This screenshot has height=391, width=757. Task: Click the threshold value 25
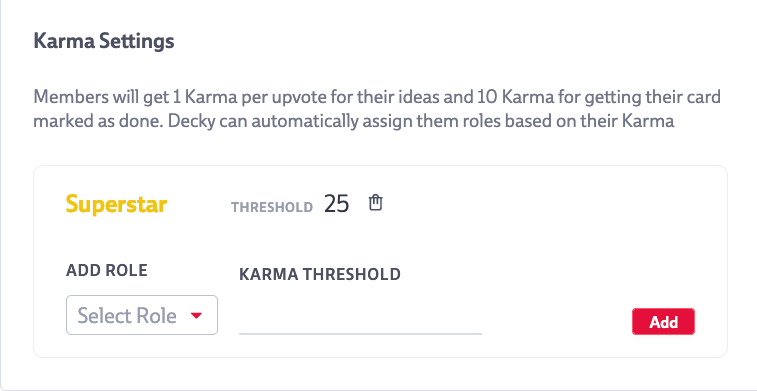[x=336, y=204]
